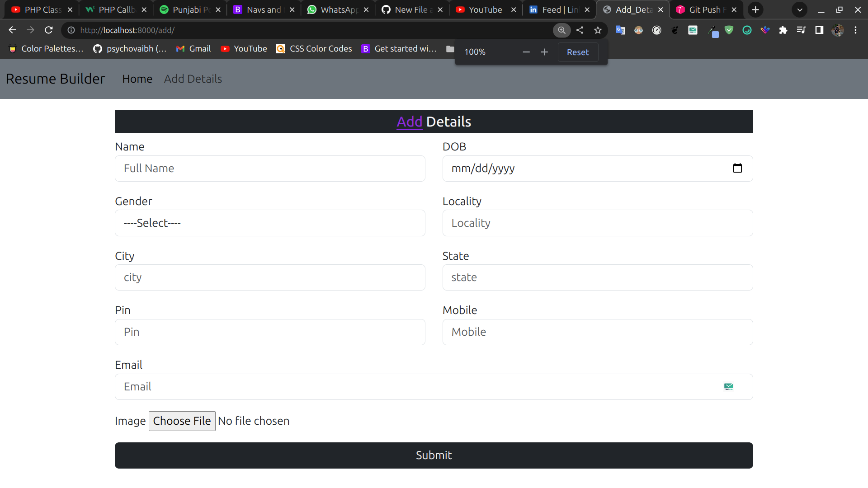This screenshot has height=488, width=868.
Task: Click Choose File to upload an image
Action: (x=182, y=421)
